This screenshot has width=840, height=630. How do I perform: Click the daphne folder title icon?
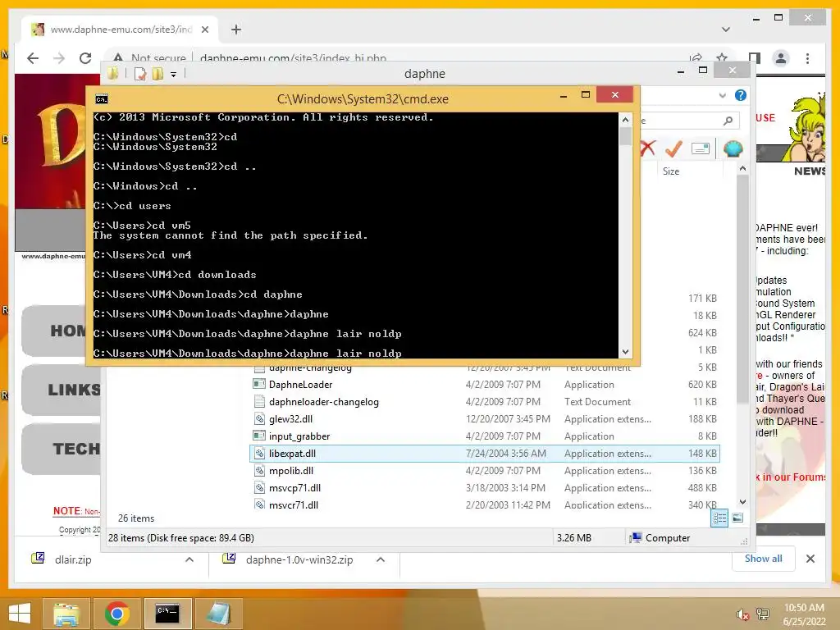pos(112,73)
